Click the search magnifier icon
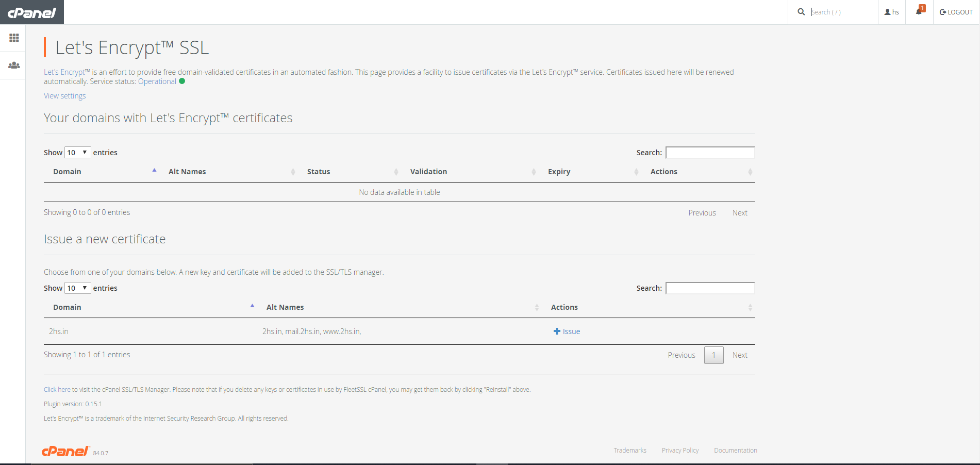 (801, 12)
